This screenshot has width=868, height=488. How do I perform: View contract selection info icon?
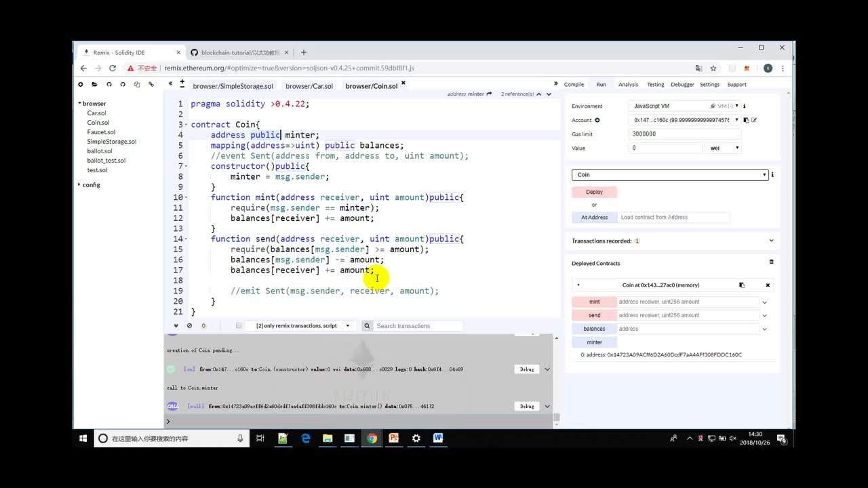coord(772,175)
